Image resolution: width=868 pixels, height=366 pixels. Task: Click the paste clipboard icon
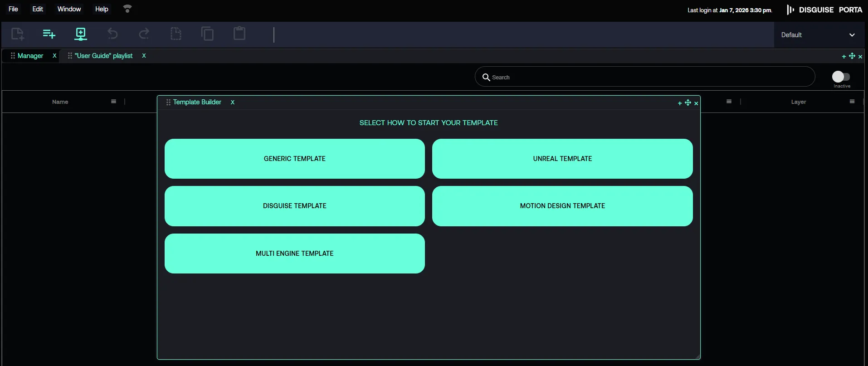pos(239,34)
